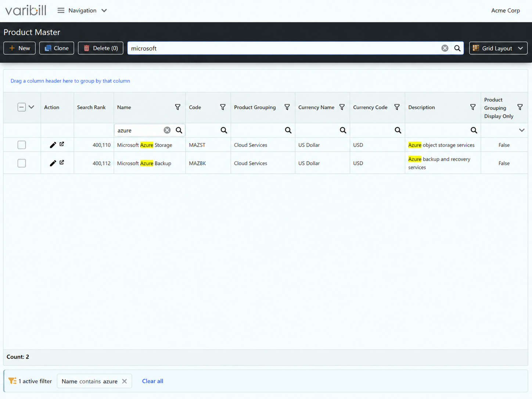The height and width of the screenshot is (399, 532).
Task: Open the Product Grouping column filter icon
Action: coord(287,107)
